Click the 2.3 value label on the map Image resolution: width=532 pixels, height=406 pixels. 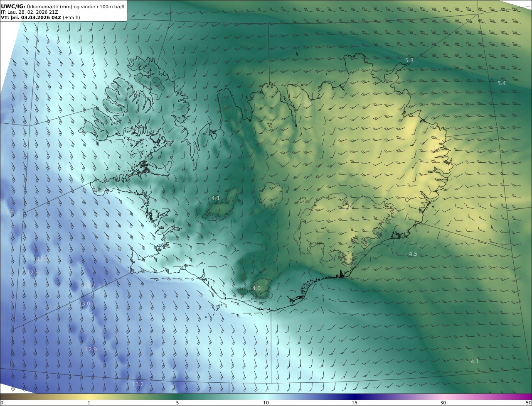coord(307,103)
